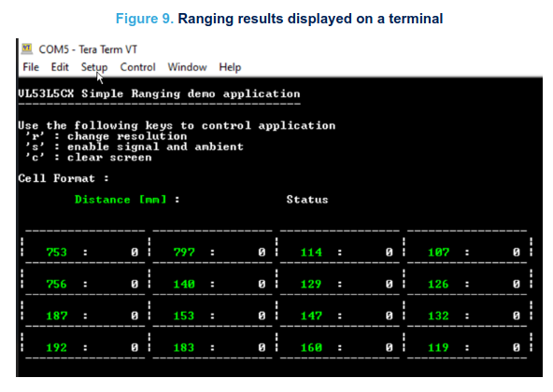The width and height of the screenshot is (553, 392).
Task: Click the VL53L5CX Simple Ranging demo heading
Action: (159, 93)
